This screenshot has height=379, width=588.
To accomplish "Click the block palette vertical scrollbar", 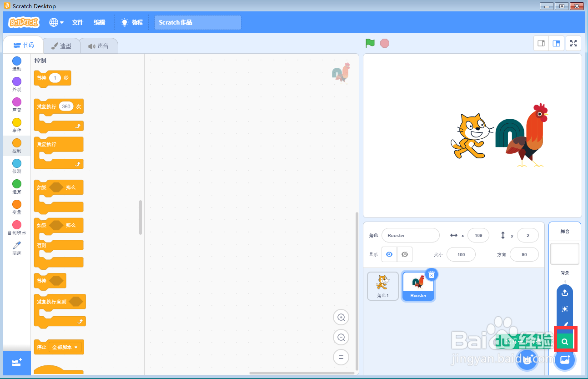I will coord(141,217).
